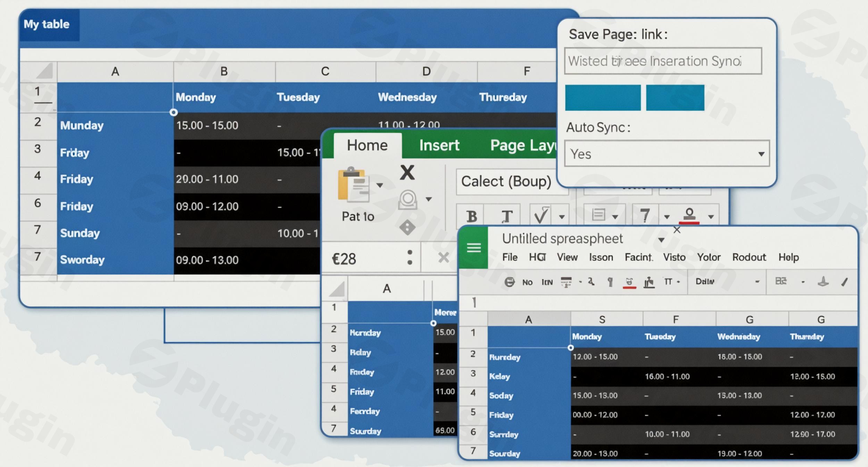Image resolution: width=868 pixels, height=467 pixels.
Task: Click the red-underlined stamp color icon in ribbon
Action: point(689,215)
